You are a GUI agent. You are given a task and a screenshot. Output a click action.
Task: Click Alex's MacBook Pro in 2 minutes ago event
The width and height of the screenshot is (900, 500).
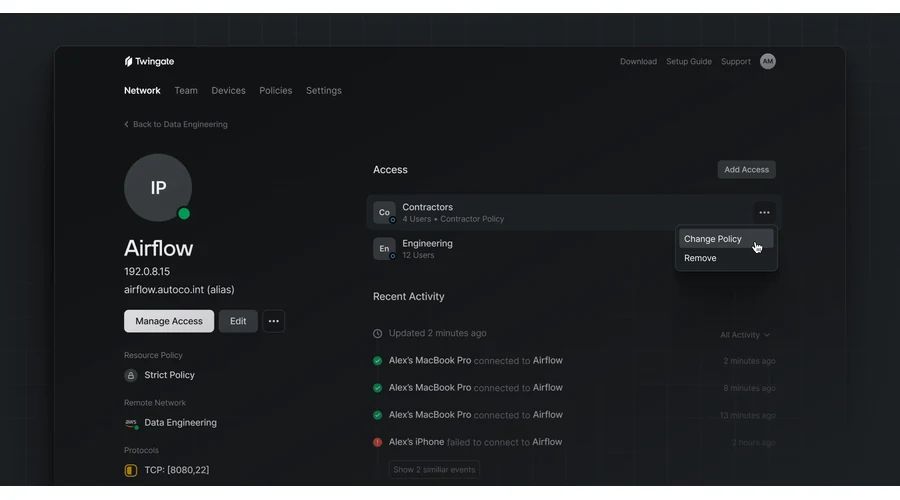point(430,361)
